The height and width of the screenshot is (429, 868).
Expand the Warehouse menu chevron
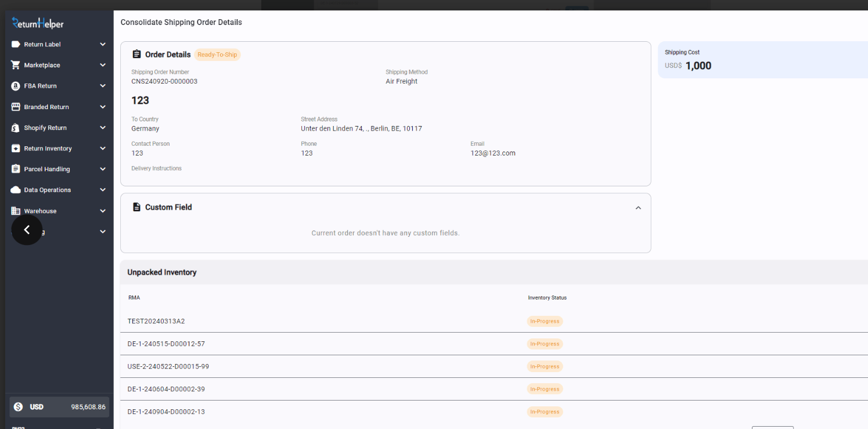click(103, 211)
